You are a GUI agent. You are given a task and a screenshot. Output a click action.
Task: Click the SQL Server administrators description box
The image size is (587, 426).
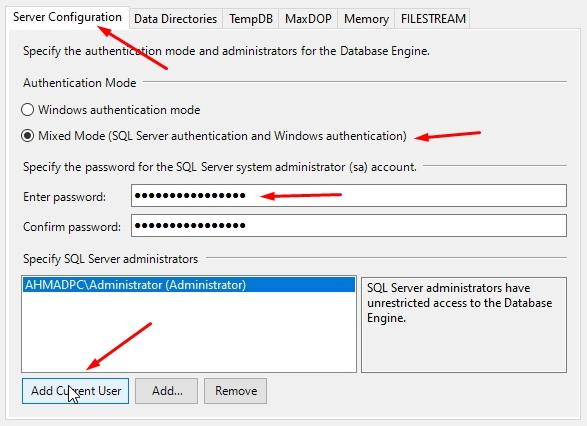(464, 325)
